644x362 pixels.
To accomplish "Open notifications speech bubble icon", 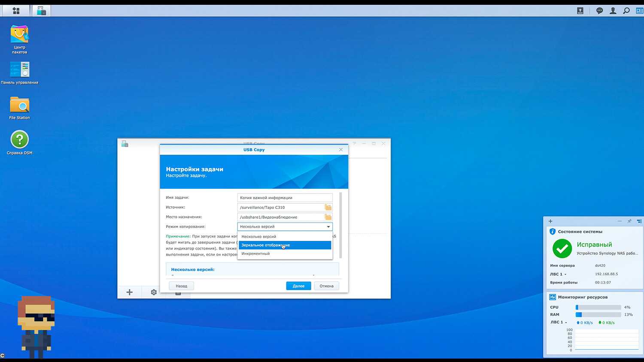I will tap(599, 11).
